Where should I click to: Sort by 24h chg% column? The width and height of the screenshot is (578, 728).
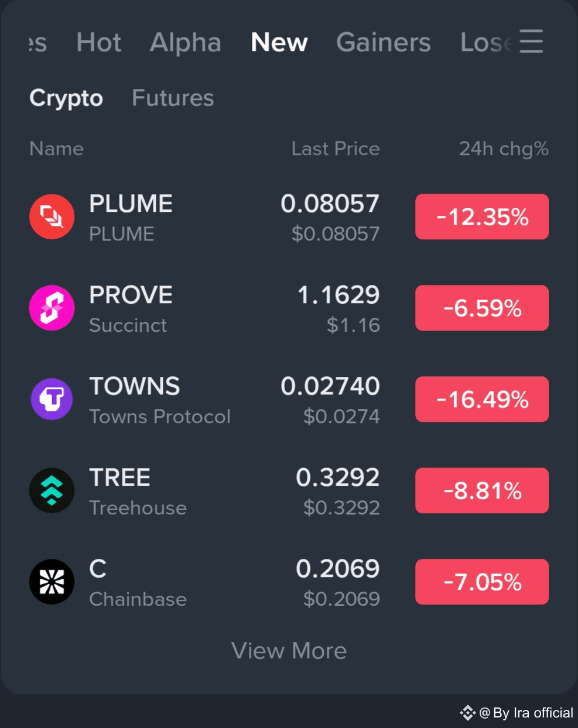504,149
